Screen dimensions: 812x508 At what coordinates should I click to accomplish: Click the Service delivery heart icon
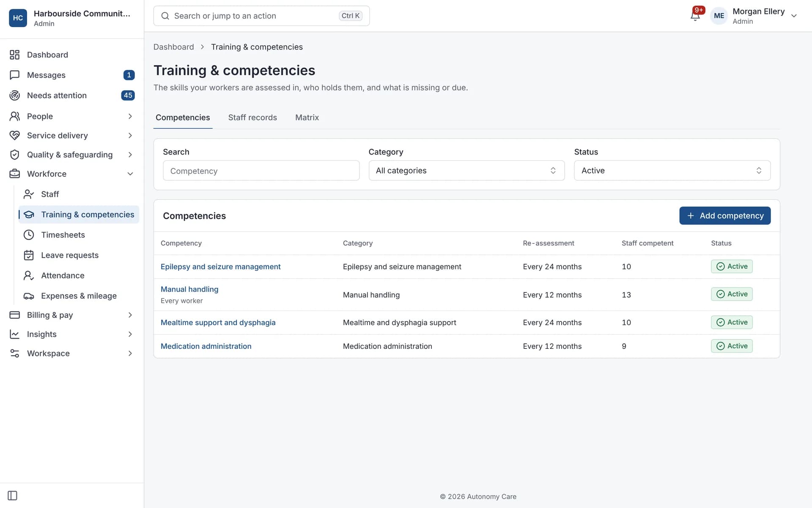click(14, 135)
